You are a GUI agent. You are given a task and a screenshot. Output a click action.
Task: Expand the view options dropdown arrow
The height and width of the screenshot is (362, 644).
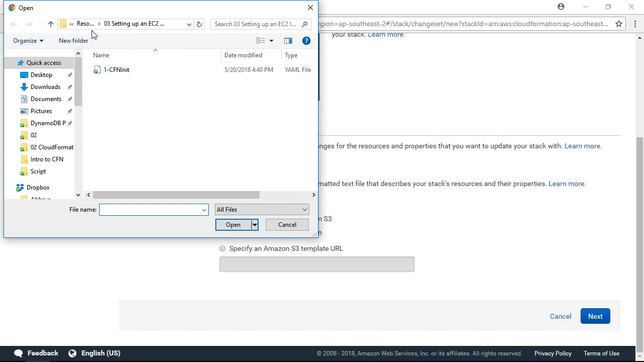click(x=271, y=41)
